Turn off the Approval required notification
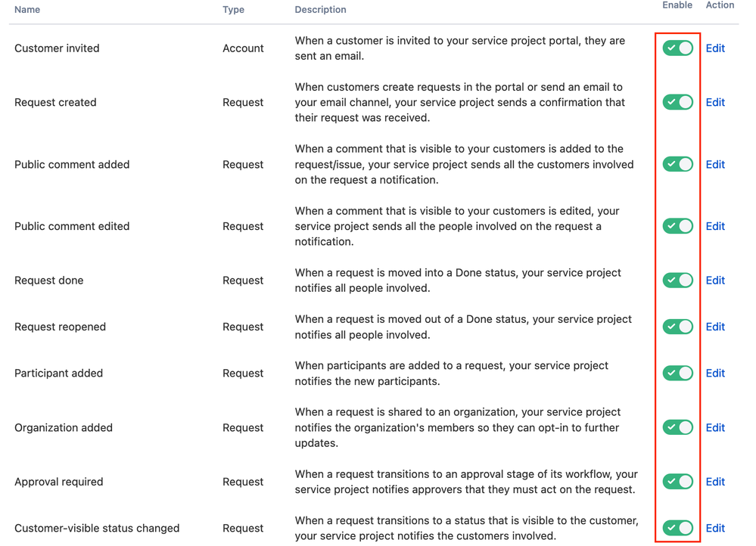Screen dimensions: 756x546 [677, 482]
